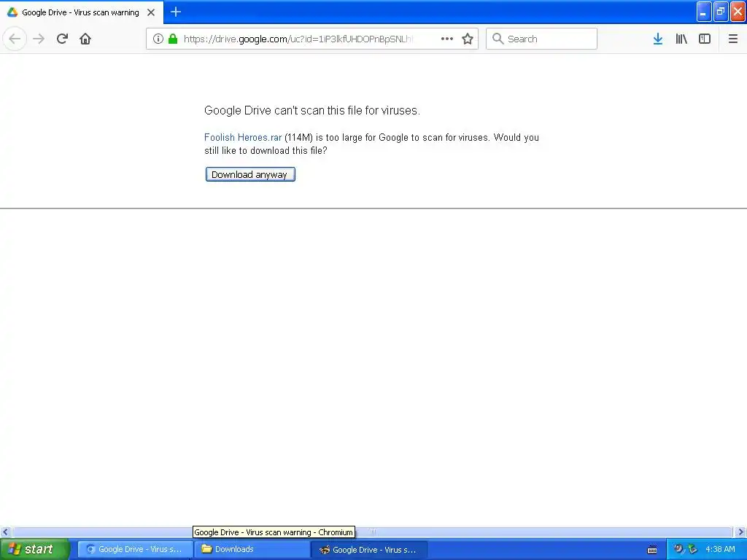The image size is (747, 560).
Task: Switch to Firefox Google Drive taskbar button
Action: 368,549
